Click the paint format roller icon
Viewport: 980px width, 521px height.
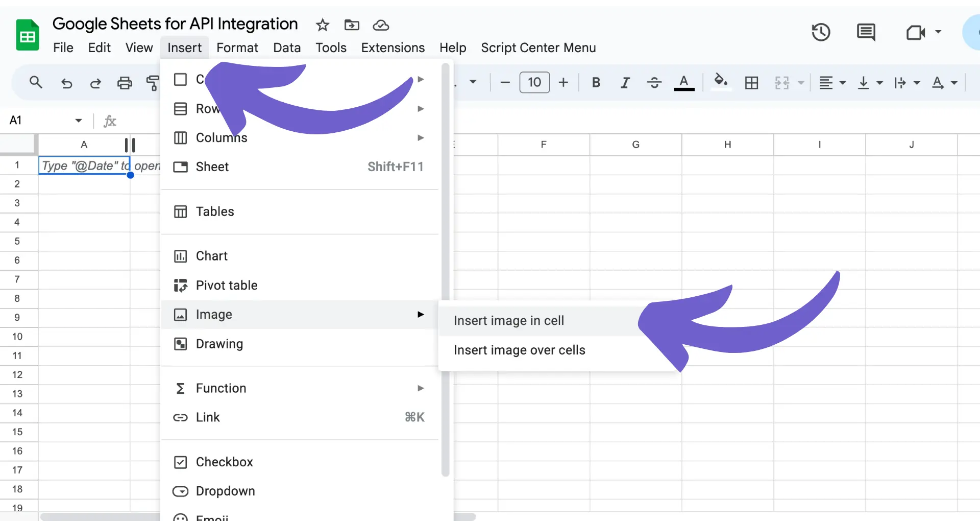tap(153, 83)
